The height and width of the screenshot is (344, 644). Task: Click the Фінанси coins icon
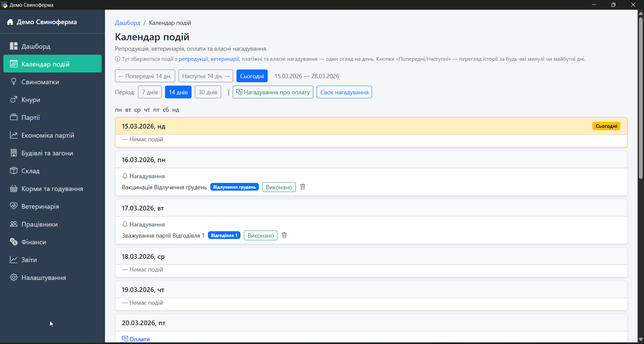[13, 242]
